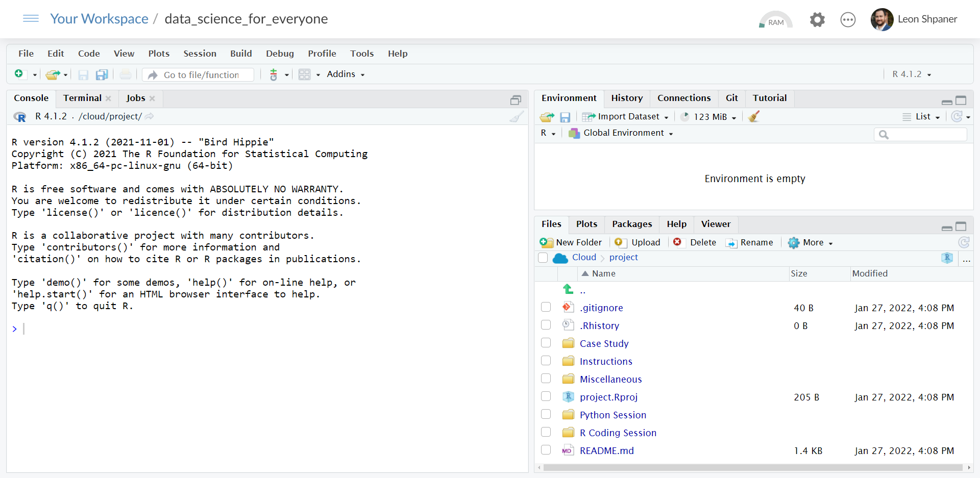This screenshot has width=980, height=478.
Task: Click the Rename button
Action: (750, 243)
